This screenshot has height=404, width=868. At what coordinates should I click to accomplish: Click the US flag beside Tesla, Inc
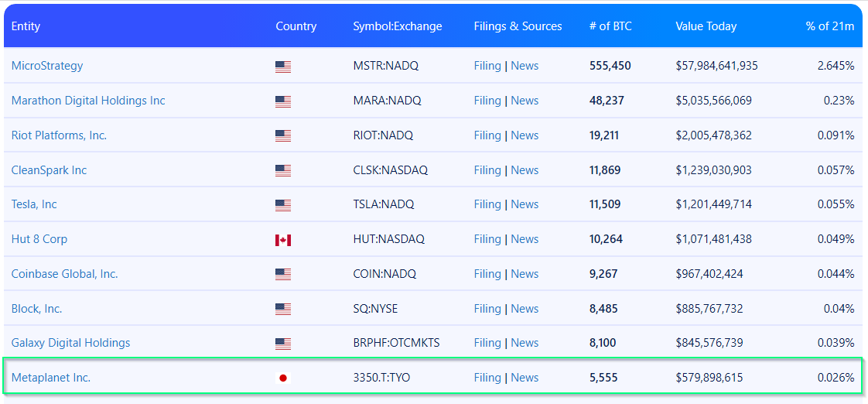[x=283, y=205]
